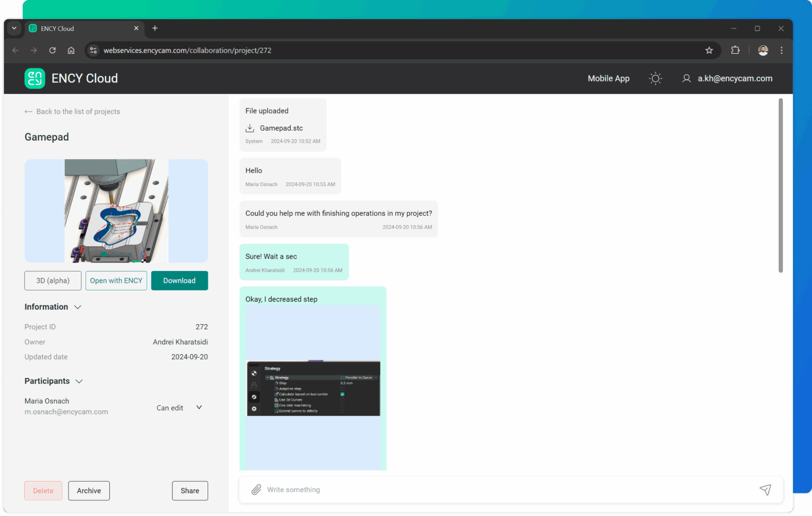Open user account a.kh@encycam.com
Image resolution: width=812 pixels, height=516 pixels.
[x=727, y=79]
